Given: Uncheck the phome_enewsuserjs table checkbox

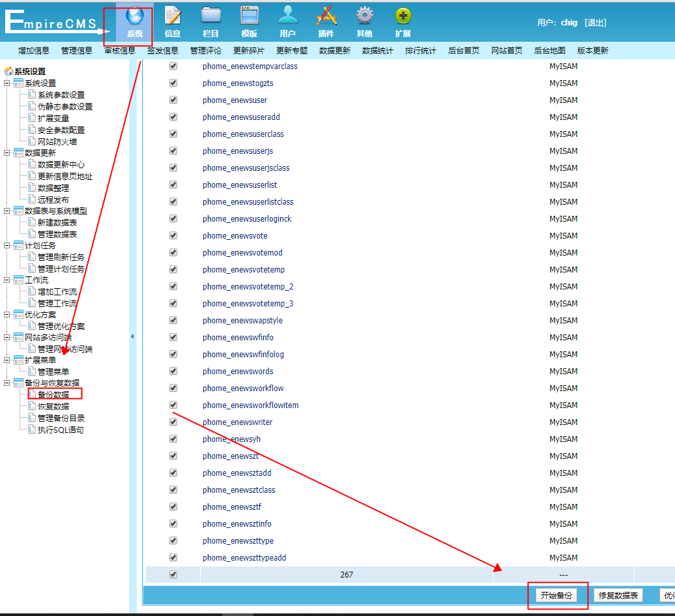Looking at the screenshot, I should (173, 151).
